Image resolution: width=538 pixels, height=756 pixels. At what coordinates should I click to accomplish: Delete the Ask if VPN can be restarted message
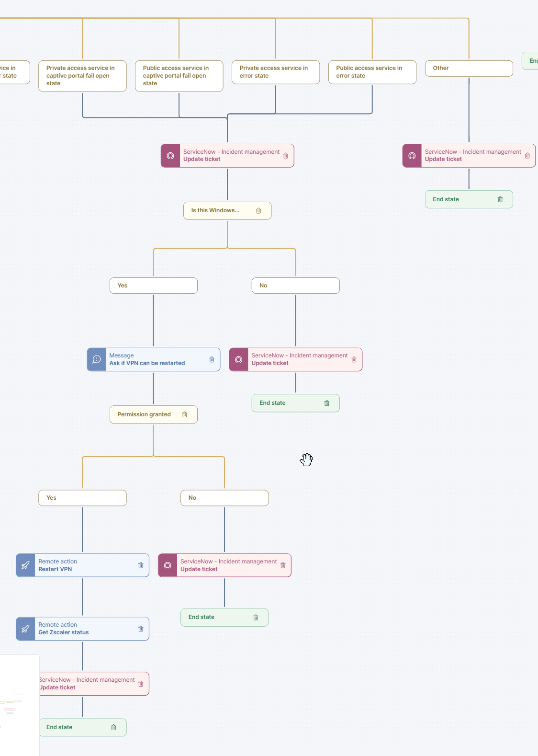point(211,359)
